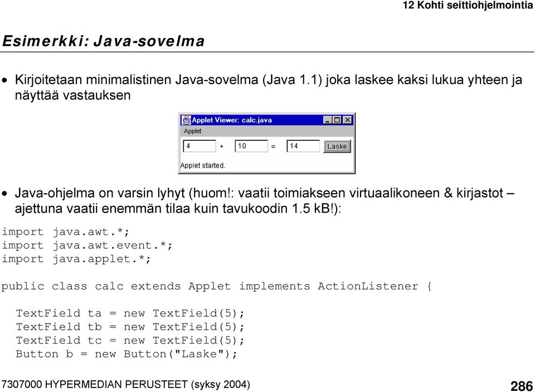
Task: Click the page number 286
Action: coord(522,386)
